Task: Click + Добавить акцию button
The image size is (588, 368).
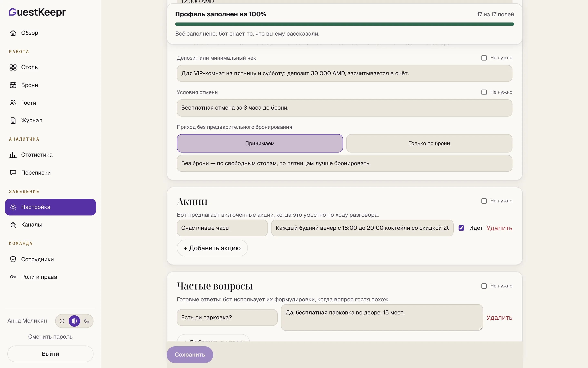Action: [x=212, y=248]
